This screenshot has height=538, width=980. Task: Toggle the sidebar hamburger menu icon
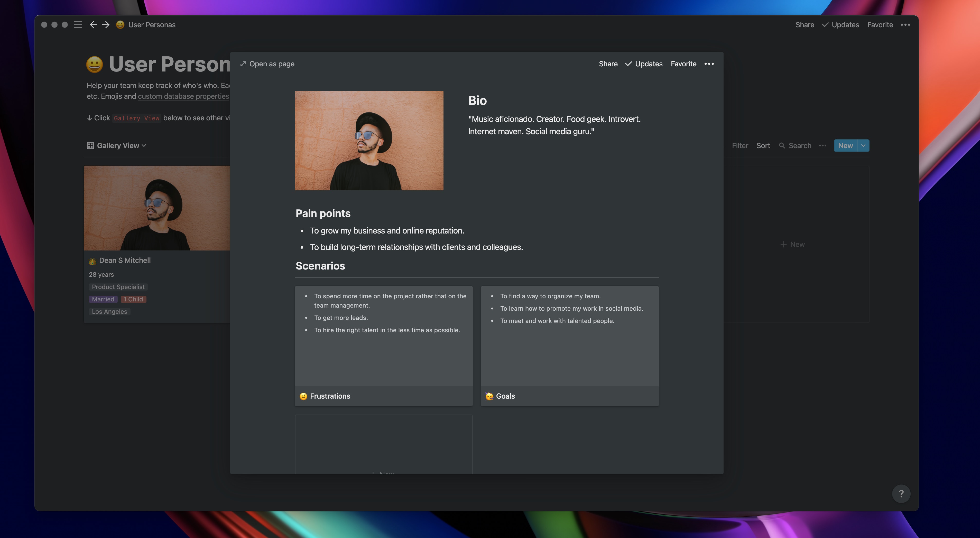[x=78, y=25]
